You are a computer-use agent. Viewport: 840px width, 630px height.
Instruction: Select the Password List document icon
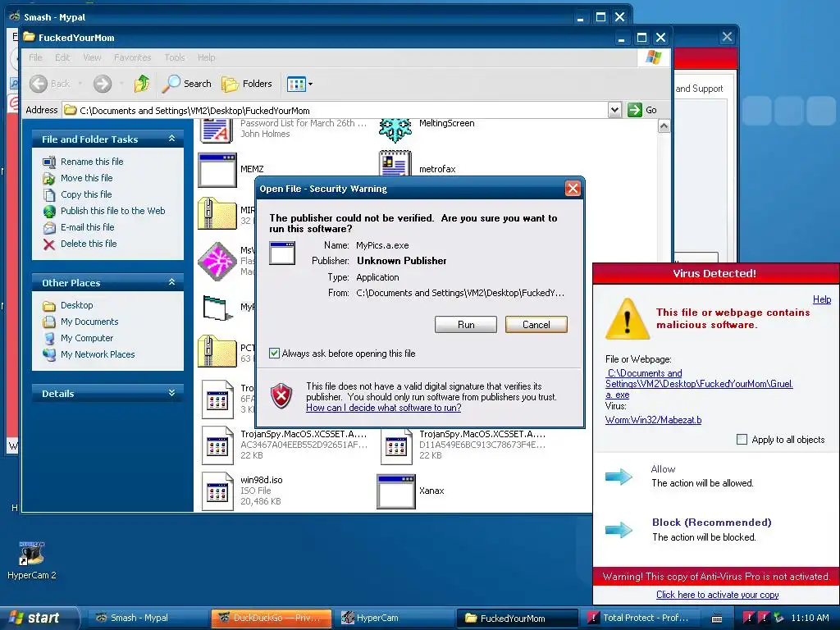(217, 130)
